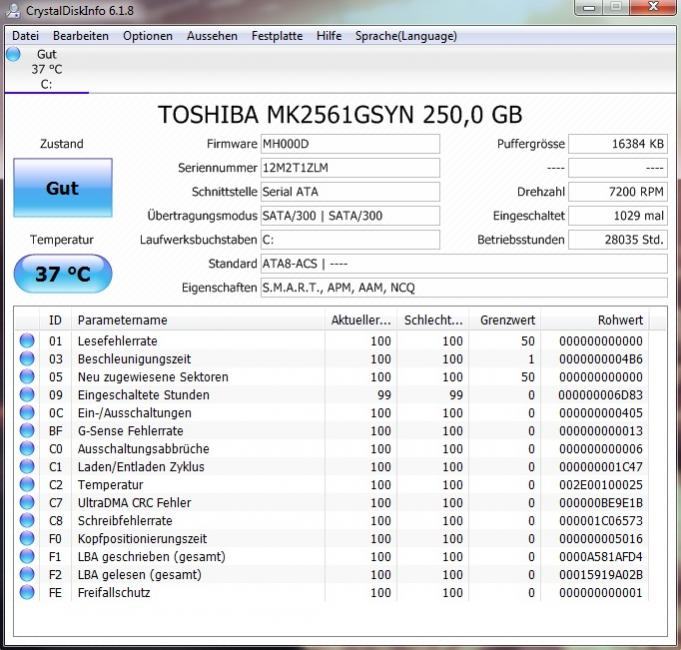
Task: Select the Schreibfehlerrate parameter name
Action: pyautogui.click(x=125, y=521)
